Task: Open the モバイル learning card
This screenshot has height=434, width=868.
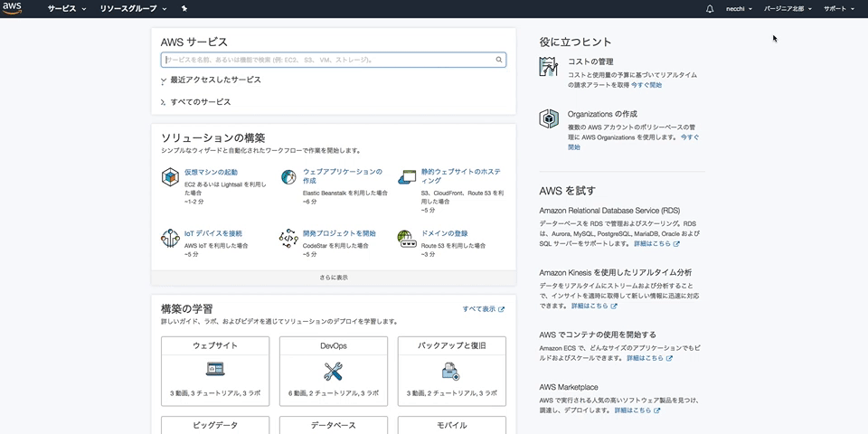Action: click(451, 425)
